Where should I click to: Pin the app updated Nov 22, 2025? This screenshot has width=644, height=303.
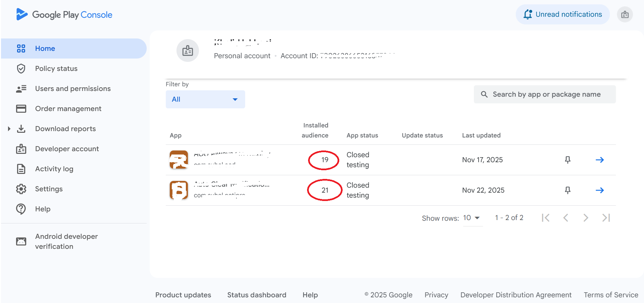(568, 190)
